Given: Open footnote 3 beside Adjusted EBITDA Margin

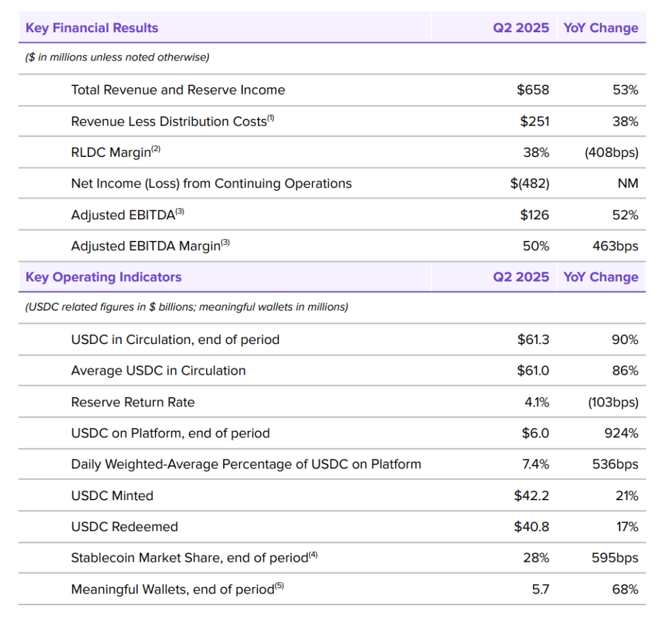Looking at the screenshot, I should point(225,243).
